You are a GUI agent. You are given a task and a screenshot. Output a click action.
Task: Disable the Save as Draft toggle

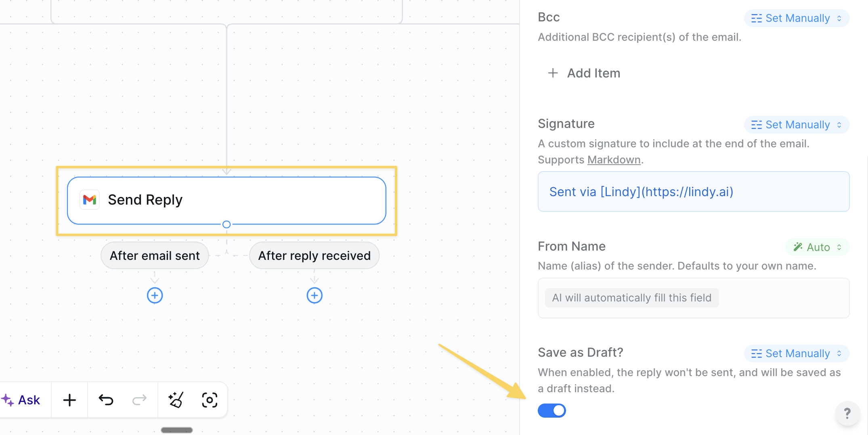[552, 410]
